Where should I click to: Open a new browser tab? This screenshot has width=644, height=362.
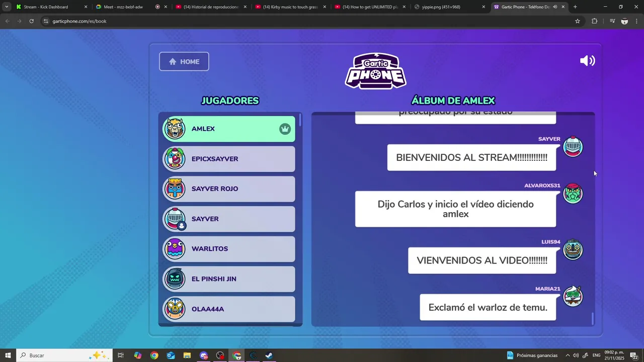click(x=575, y=7)
